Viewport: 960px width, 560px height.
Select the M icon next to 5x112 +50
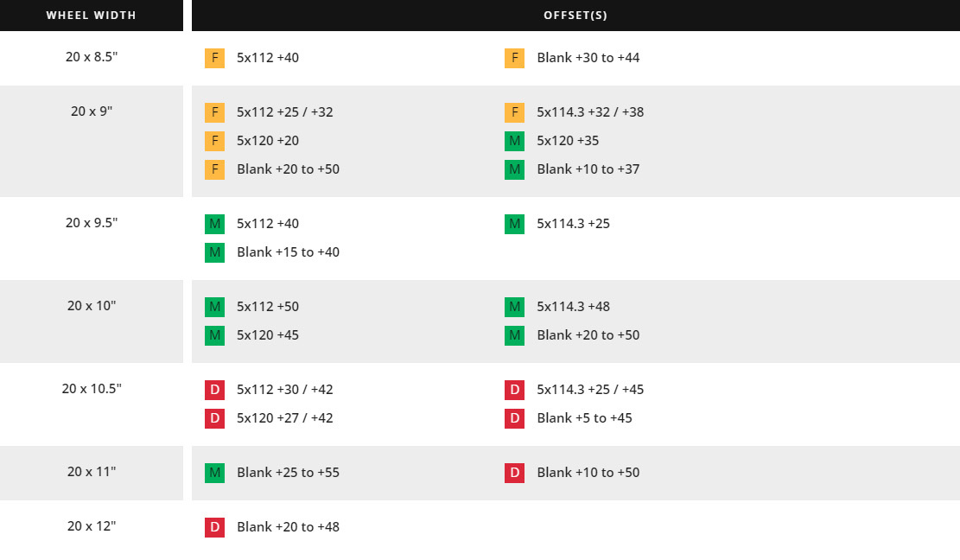click(x=214, y=307)
